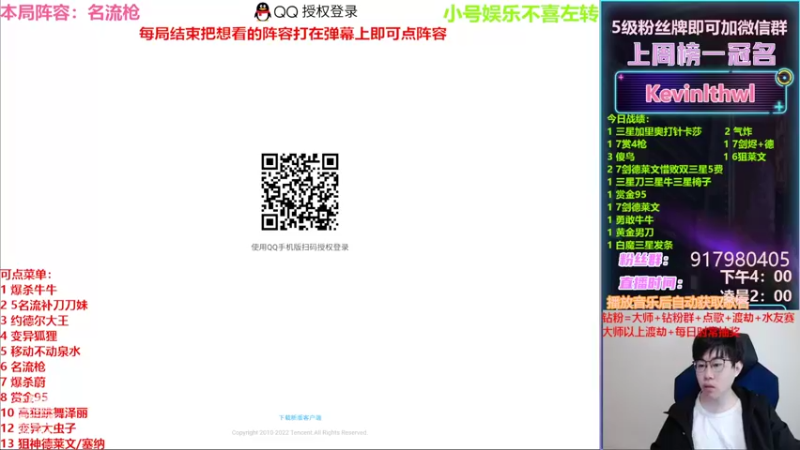Click the '直播时间:' label

coord(651,283)
